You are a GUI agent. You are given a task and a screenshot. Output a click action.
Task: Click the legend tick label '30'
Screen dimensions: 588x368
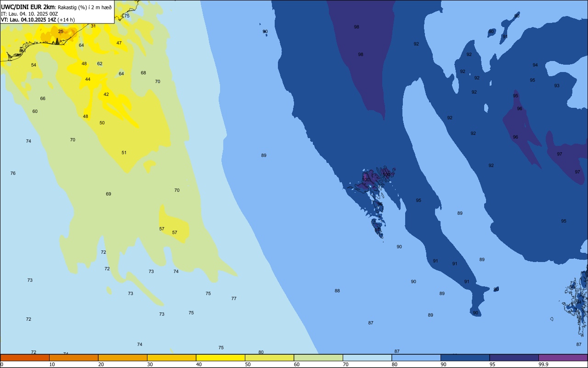coord(150,364)
